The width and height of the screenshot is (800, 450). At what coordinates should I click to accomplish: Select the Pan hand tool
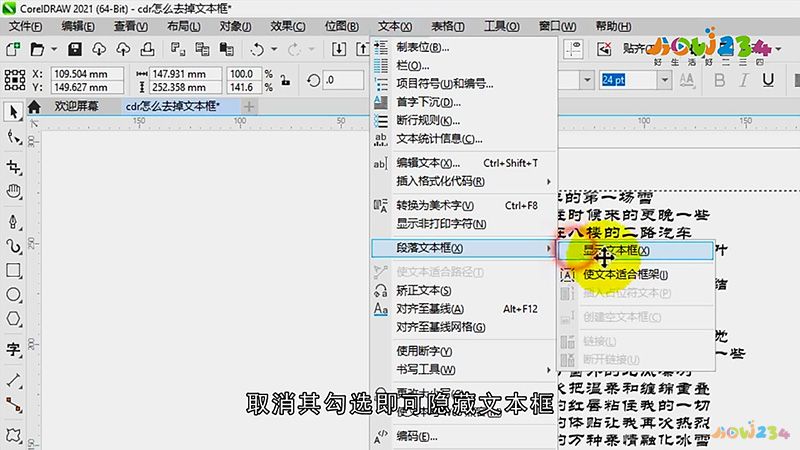coord(13,191)
